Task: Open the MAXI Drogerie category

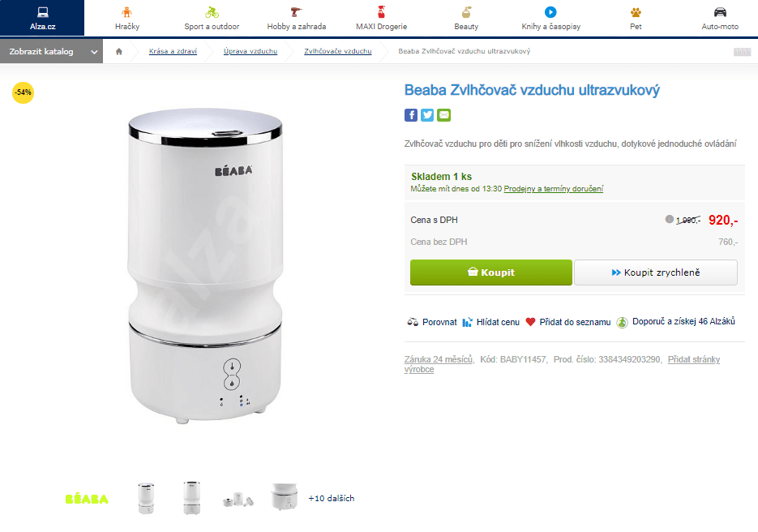Action: pos(381,18)
